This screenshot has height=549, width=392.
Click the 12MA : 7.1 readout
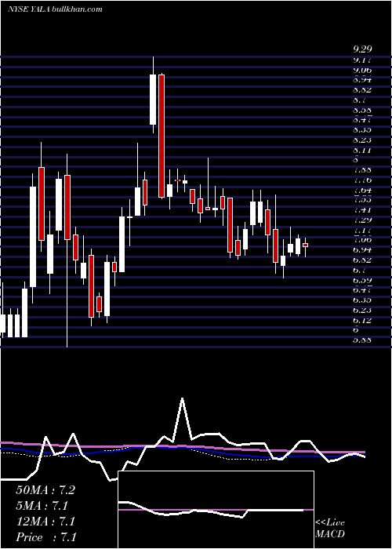tap(45, 522)
